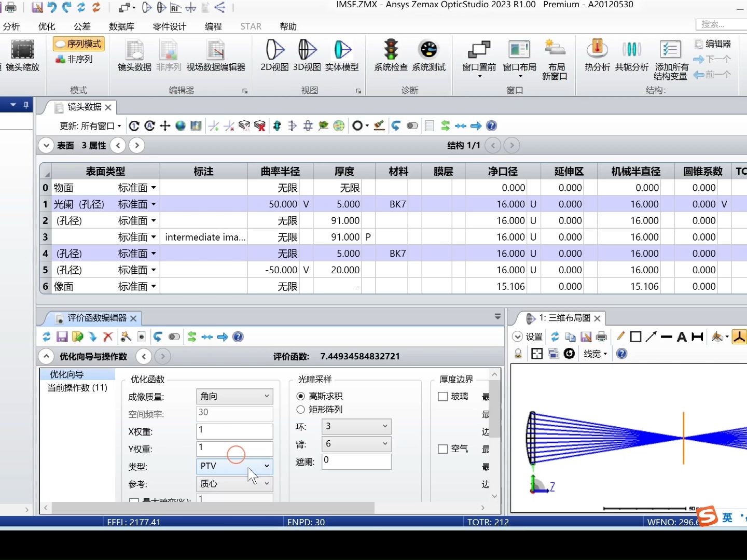
Task: Open the arms count dropdown
Action: (x=356, y=444)
